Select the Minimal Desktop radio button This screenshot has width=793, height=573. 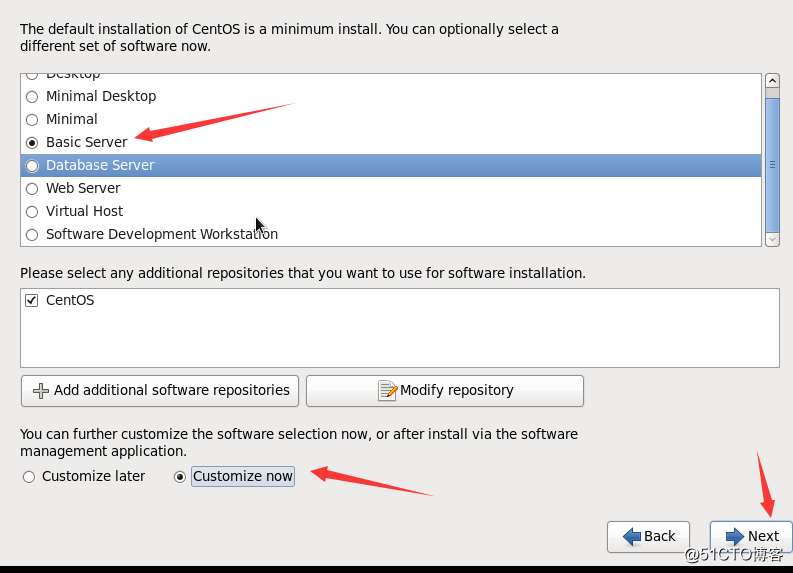point(32,97)
